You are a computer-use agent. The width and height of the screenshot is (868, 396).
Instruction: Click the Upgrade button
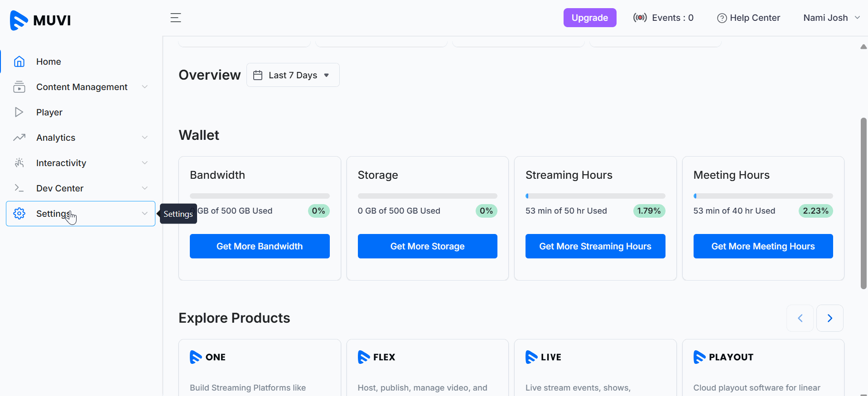coord(589,18)
